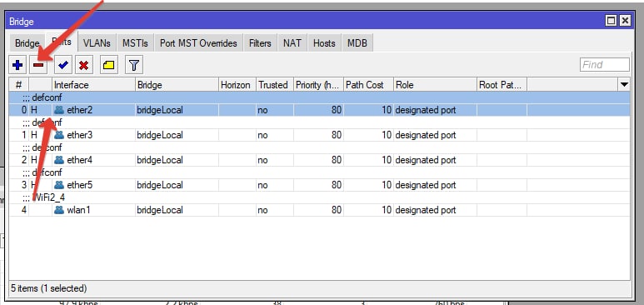Click the ether5 interface icon
Screen dimensions: 644x305
(x=59, y=185)
